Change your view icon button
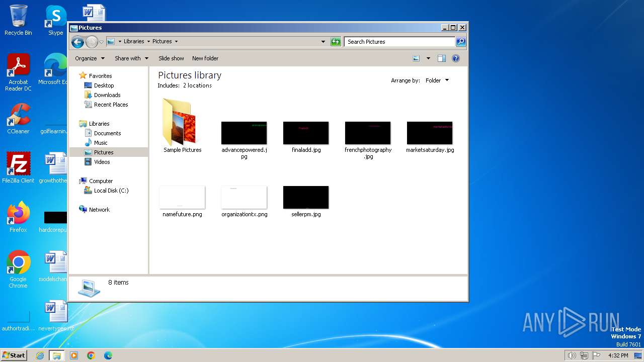The height and width of the screenshot is (362, 644). pyautogui.click(x=416, y=58)
